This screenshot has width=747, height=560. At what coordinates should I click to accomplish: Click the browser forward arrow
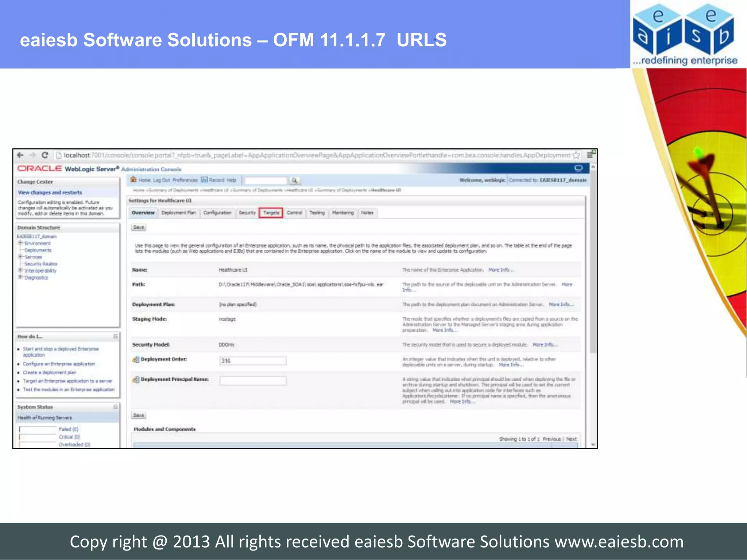pyautogui.click(x=33, y=155)
